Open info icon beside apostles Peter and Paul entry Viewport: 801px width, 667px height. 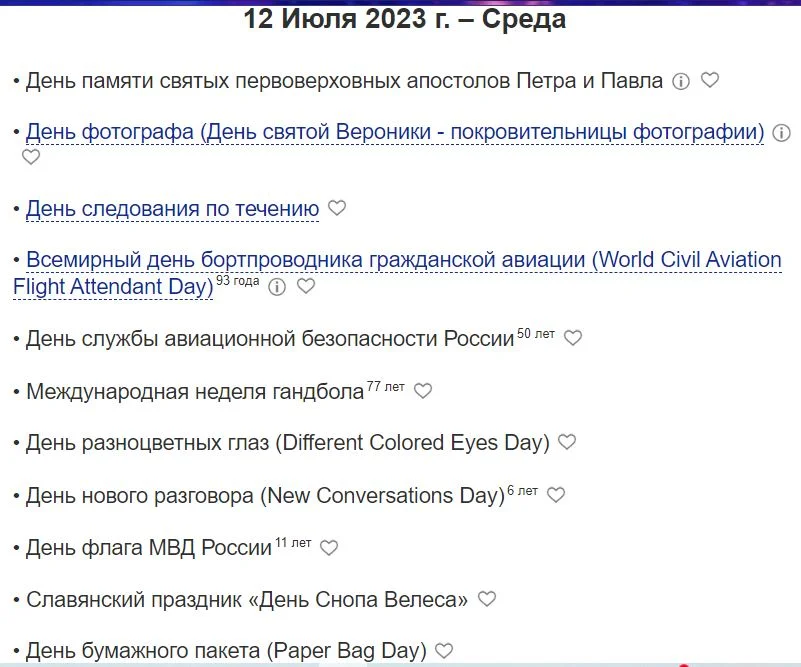[x=681, y=82]
